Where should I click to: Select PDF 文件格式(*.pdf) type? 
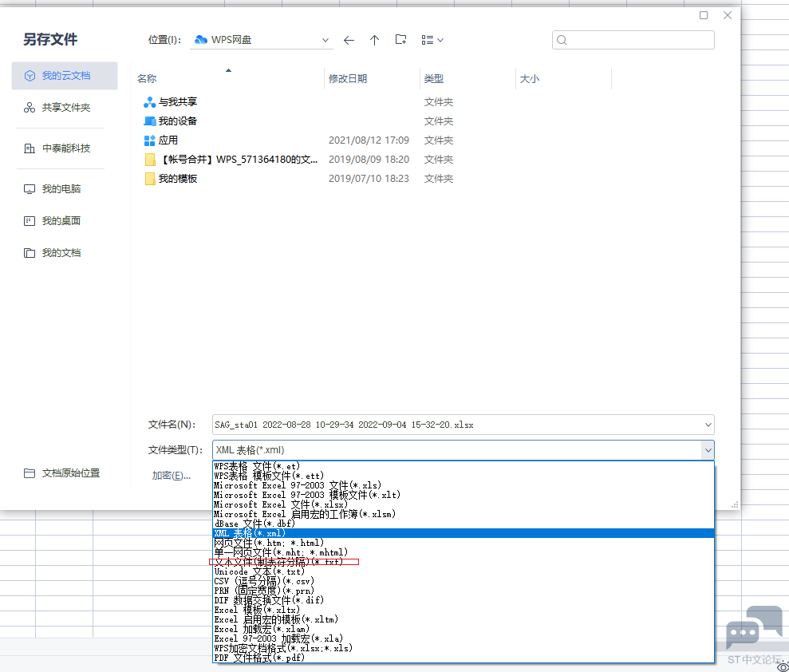coord(464,658)
